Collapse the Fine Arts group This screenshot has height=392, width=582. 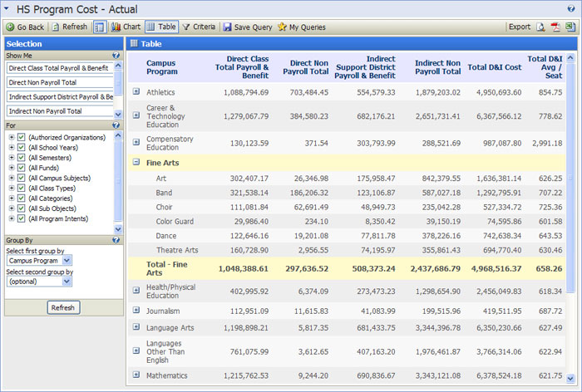click(136, 162)
